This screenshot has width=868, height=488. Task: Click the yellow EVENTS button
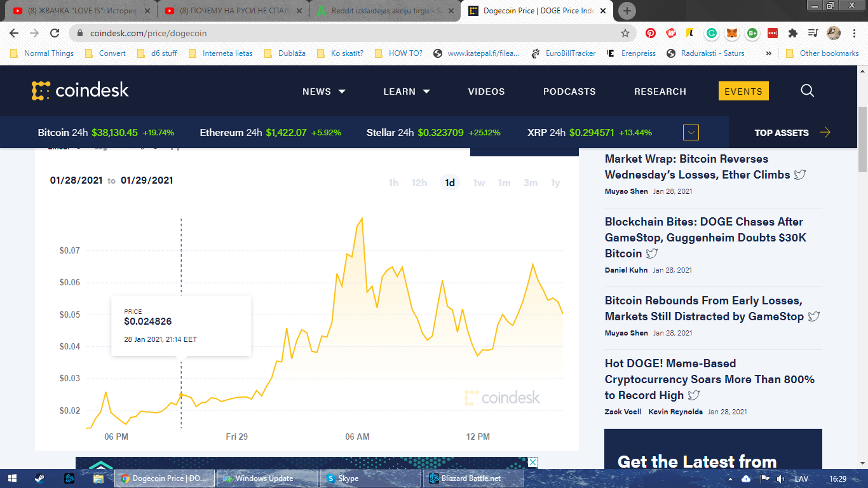coord(743,91)
